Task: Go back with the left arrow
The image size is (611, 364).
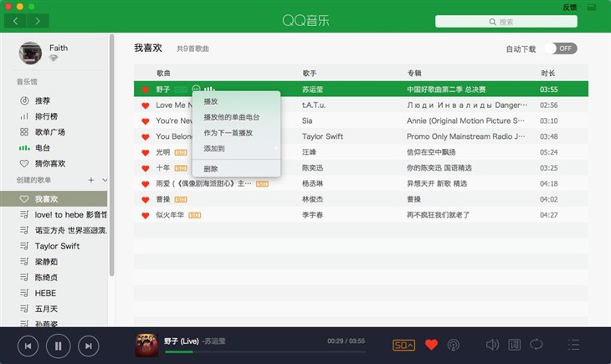Action: click(x=15, y=21)
